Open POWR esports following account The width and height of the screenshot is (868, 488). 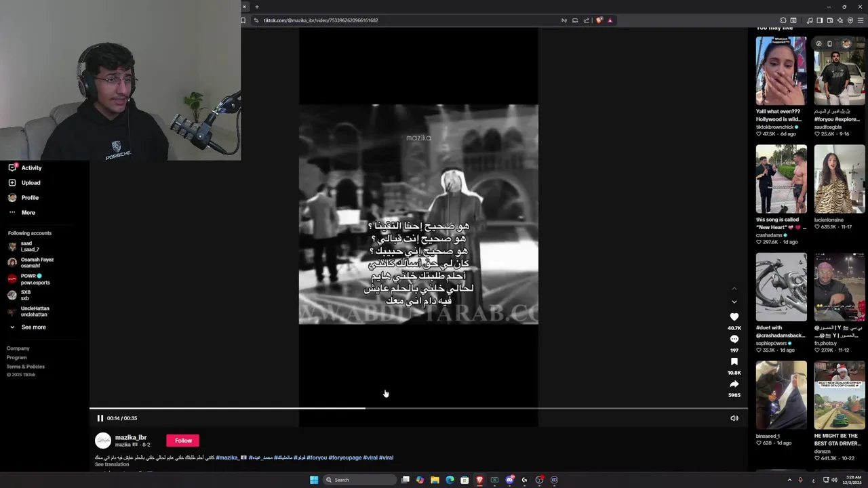point(28,279)
